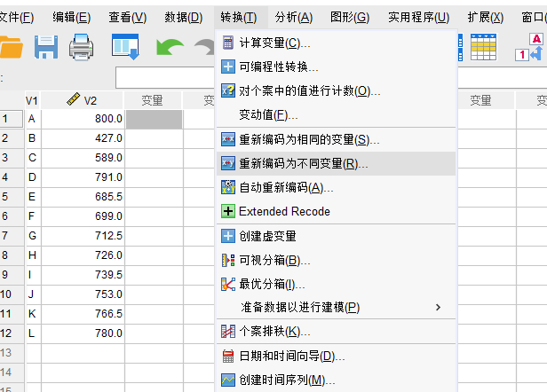Click the green Undo arrow

click(170, 47)
